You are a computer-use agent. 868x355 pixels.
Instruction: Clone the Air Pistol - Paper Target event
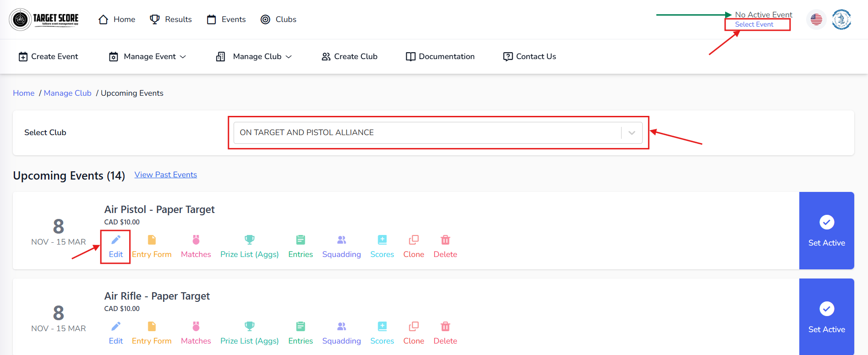414,246
